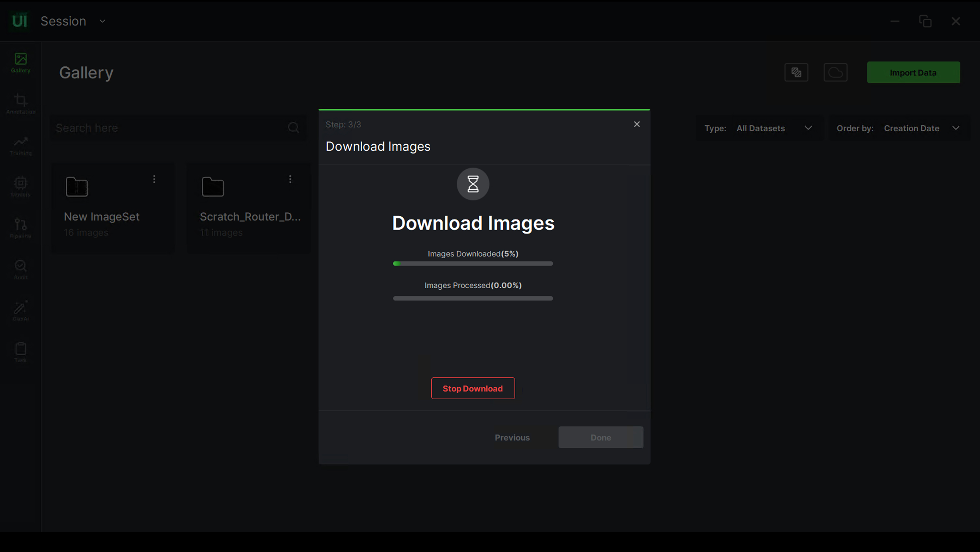Open New ImageSet three-dot menu

[154, 179]
